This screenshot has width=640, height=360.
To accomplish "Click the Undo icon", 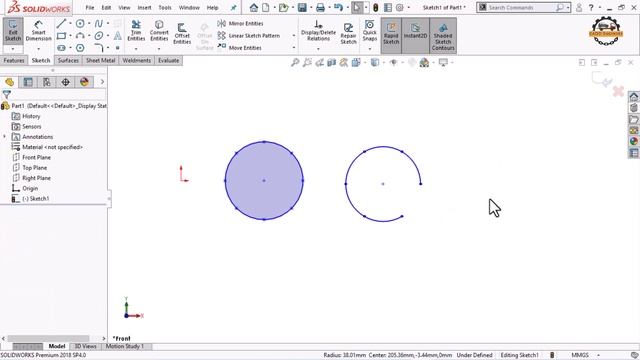I will [x=338, y=7].
